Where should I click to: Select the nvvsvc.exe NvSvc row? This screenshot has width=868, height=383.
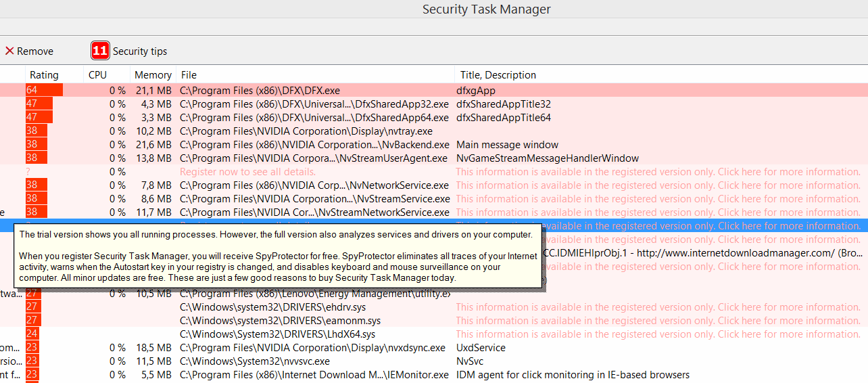pos(254,361)
